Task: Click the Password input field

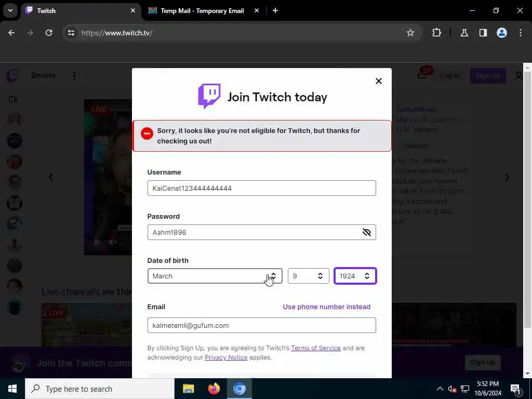Action: (x=262, y=232)
